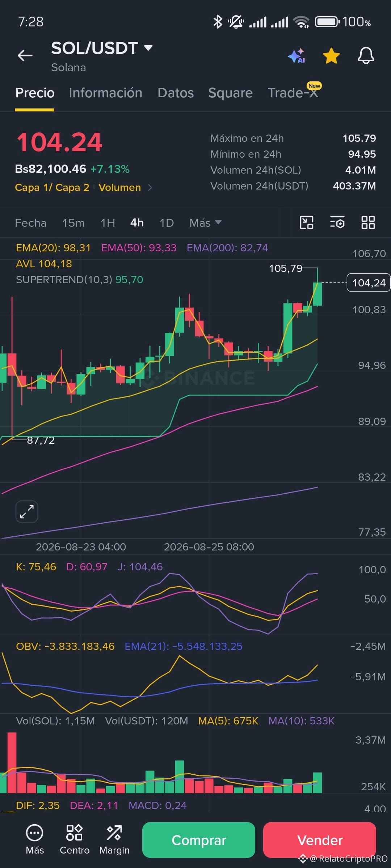Expand the Más timeframe dropdown
This screenshot has width=391, height=868.
tap(205, 223)
